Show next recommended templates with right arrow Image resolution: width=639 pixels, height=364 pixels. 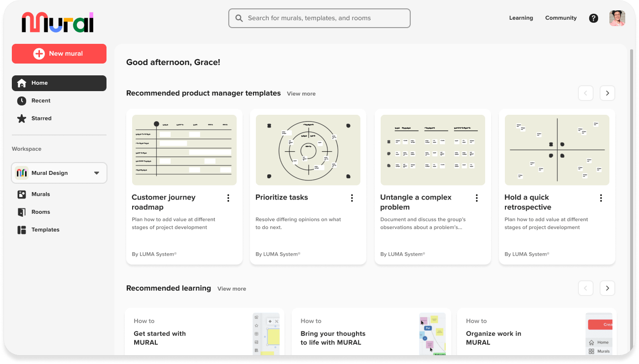[x=607, y=93]
